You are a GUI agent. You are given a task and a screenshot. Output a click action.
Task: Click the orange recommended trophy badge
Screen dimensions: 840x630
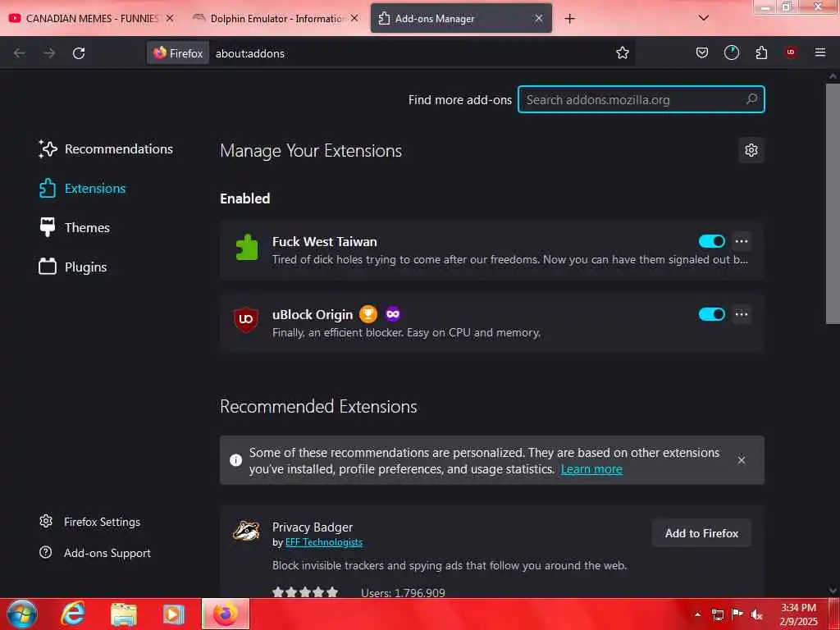click(x=368, y=314)
